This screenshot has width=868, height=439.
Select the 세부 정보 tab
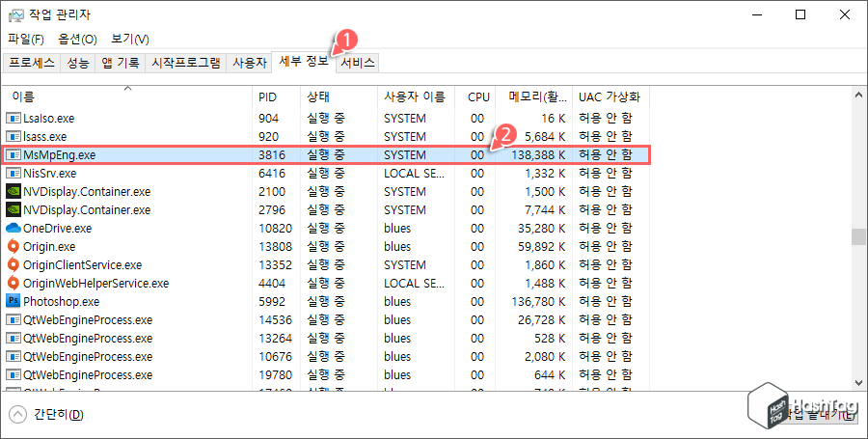pyautogui.click(x=304, y=62)
